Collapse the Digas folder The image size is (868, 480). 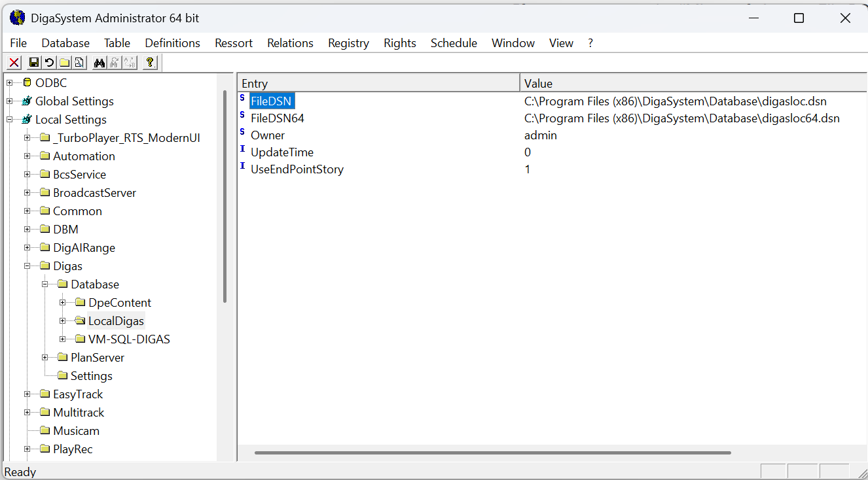[x=27, y=266]
